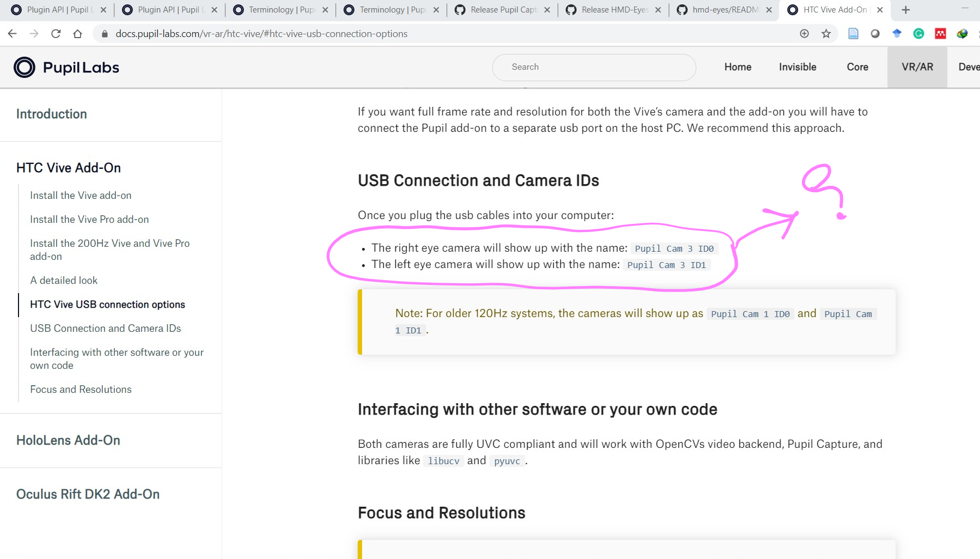980x559 pixels.
Task: Click the padlock site info icon
Action: pos(105,34)
